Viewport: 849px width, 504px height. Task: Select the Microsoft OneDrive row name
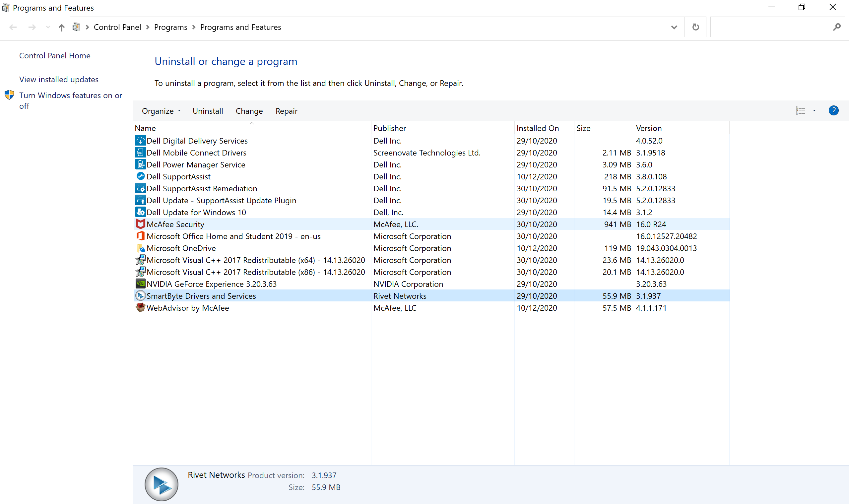click(181, 248)
